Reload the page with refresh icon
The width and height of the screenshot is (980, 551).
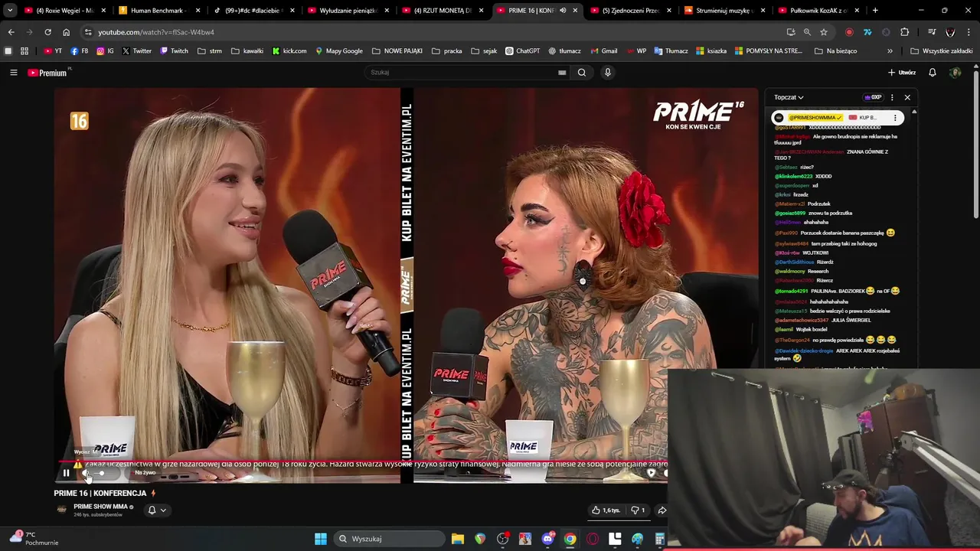[47, 32]
